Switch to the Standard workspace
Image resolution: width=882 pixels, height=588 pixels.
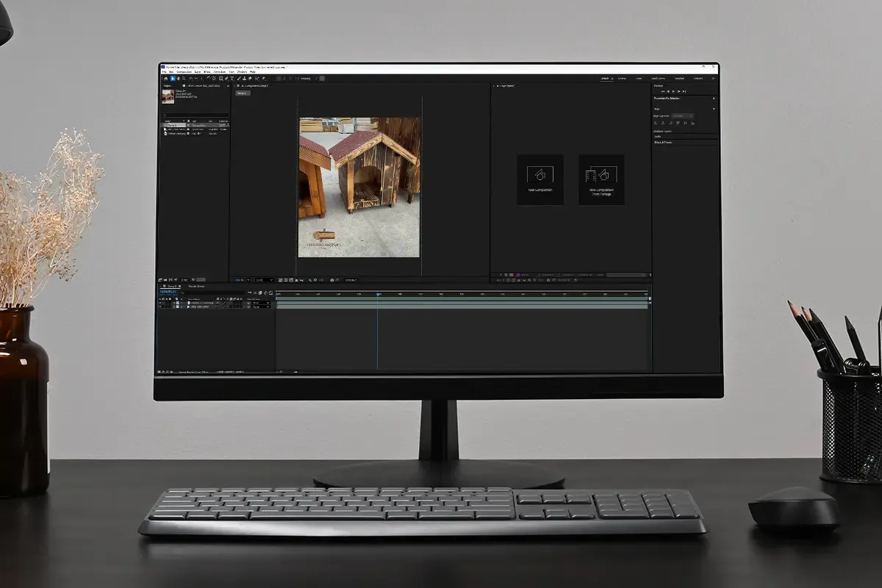[x=679, y=78]
